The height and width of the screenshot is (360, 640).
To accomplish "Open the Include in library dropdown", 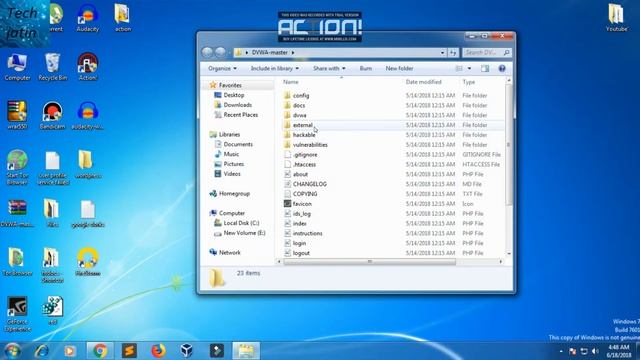I will click(275, 69).
